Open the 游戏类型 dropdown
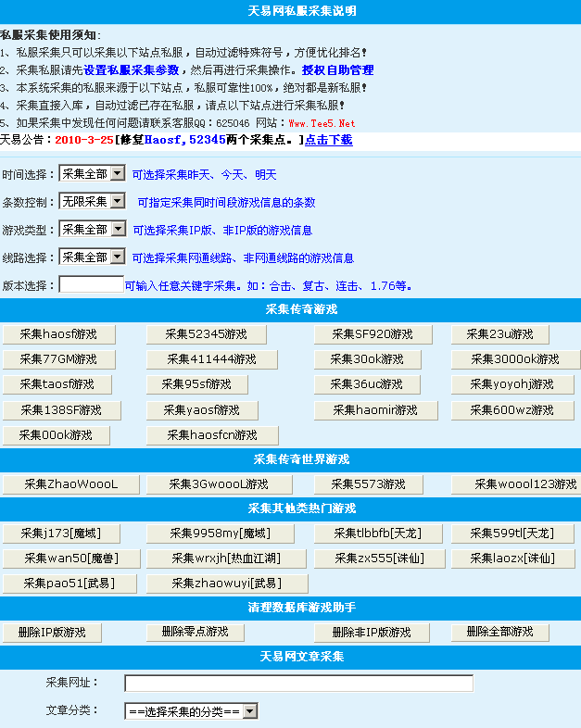The image size is (581, 728). pos(92,229)
